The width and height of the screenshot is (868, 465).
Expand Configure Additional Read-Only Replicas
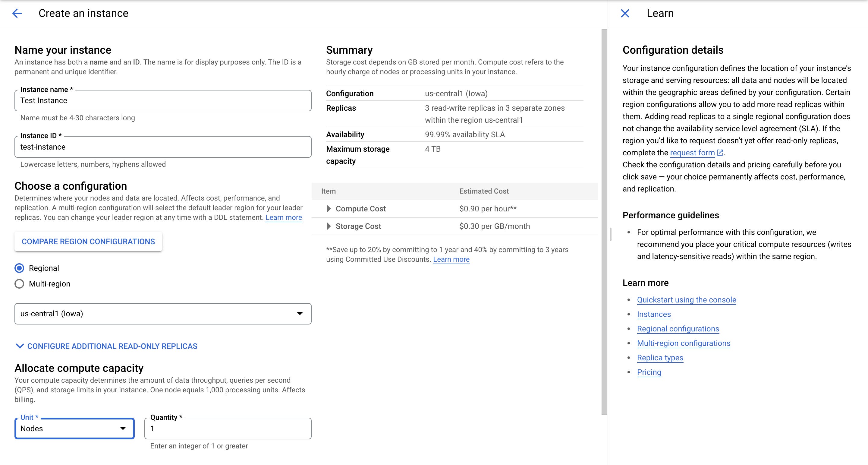click(x=106, y=346)
